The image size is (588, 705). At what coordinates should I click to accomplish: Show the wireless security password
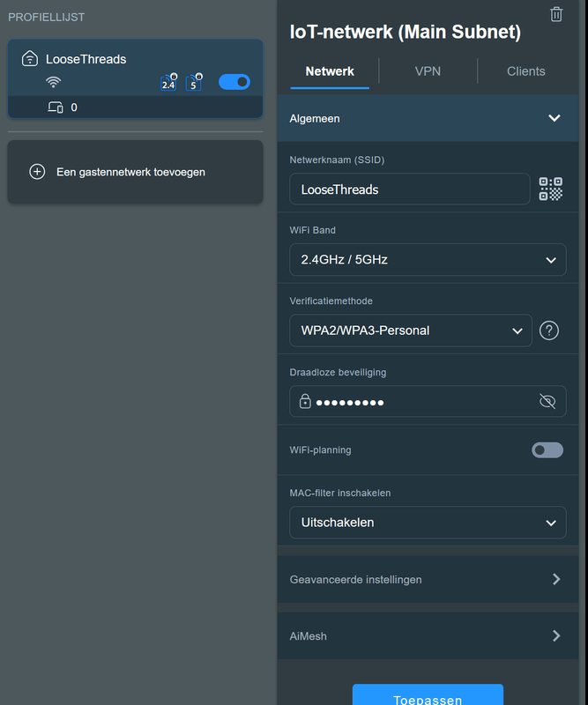547,402
